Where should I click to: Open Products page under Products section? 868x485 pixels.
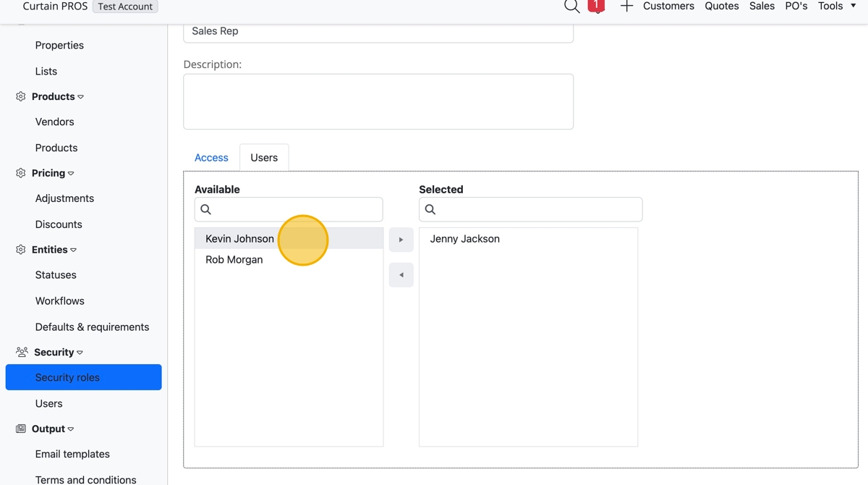(x=56, y=148)
